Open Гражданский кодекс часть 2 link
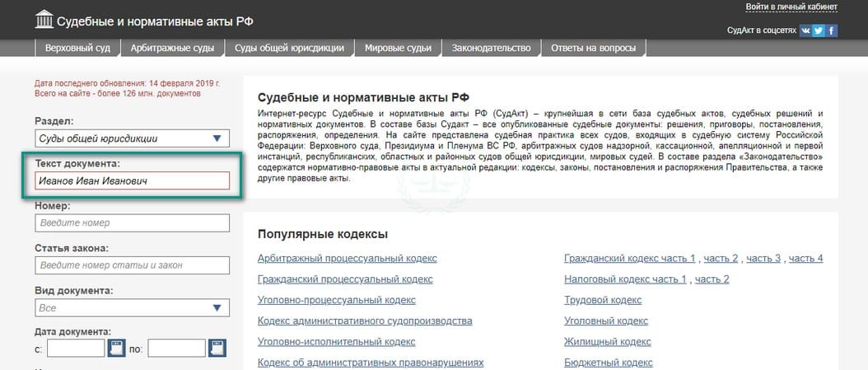Viewport: 868px width, 370px height. 721,259
